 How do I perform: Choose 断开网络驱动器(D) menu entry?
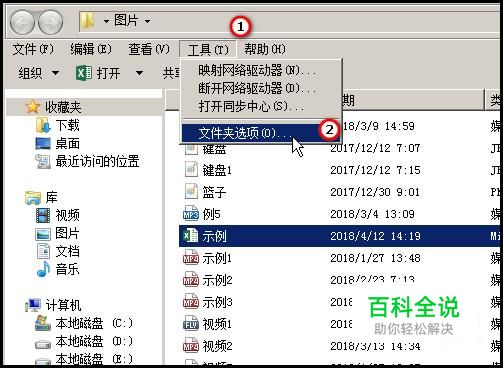(x=257, y=89)
